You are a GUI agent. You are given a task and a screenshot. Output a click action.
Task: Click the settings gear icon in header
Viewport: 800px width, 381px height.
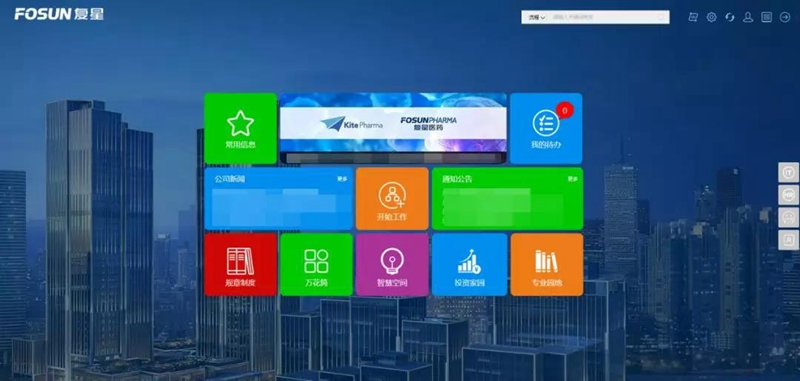point(711,17)
